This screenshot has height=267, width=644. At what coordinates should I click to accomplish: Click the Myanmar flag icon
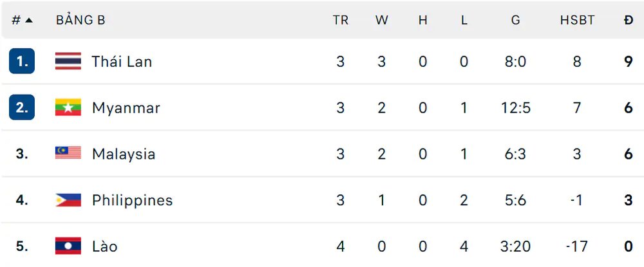68,107
